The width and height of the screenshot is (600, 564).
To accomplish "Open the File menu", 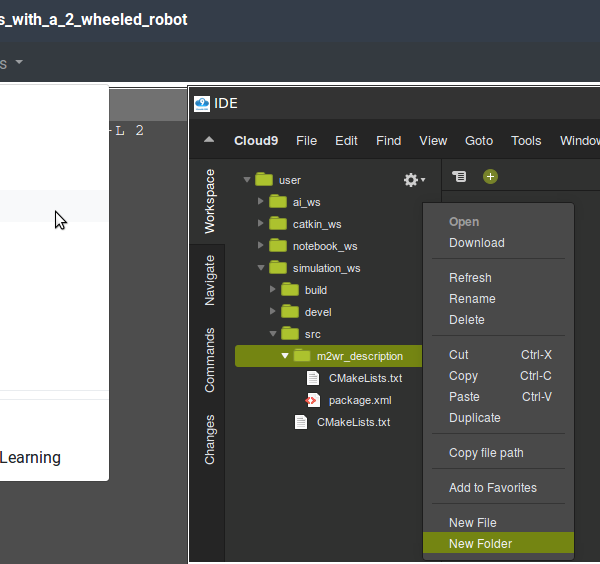I will [x=307, y=141].
